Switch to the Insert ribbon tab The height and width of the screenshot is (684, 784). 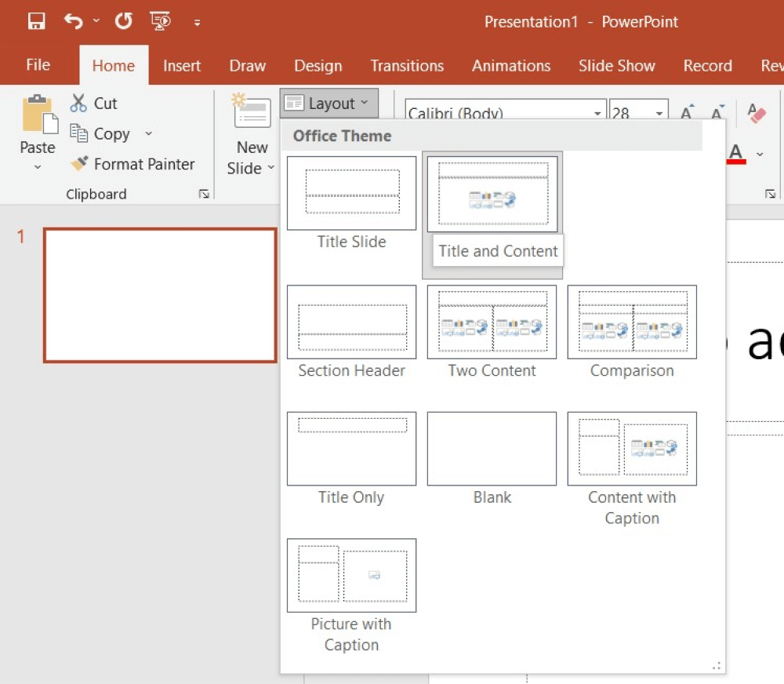(181, 66)
